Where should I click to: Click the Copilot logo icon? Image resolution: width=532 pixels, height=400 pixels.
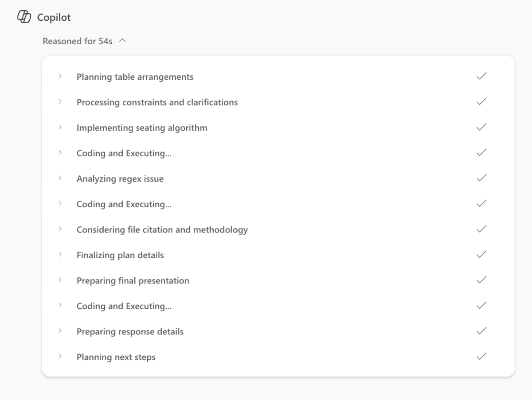coord(24,17)
